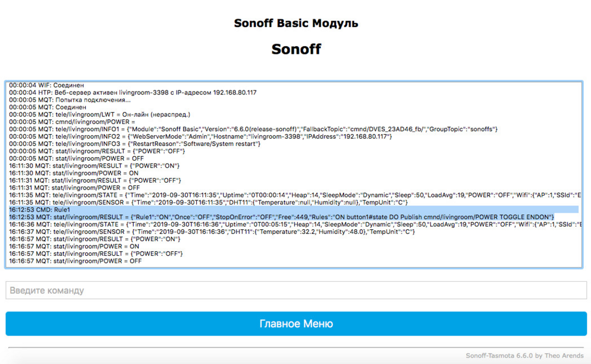Select log line with Rule1 ON button1#state result
591x364 pixels.
pos(281,217)
